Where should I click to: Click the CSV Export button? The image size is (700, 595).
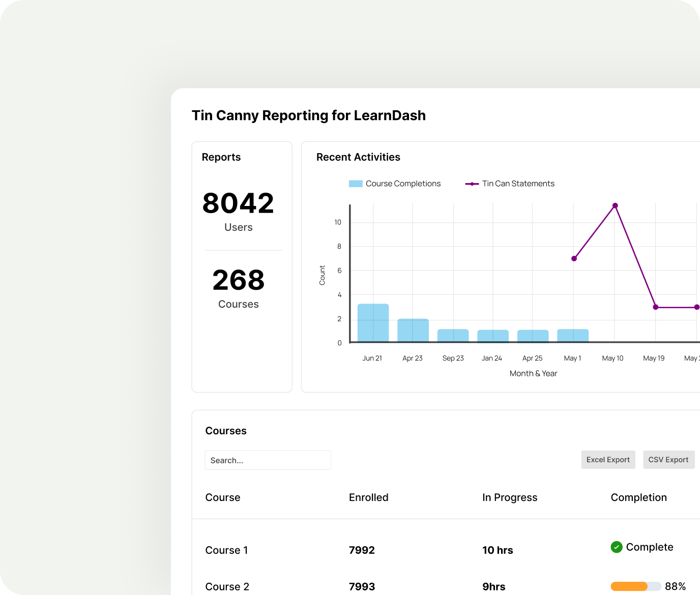click(668, 460)
